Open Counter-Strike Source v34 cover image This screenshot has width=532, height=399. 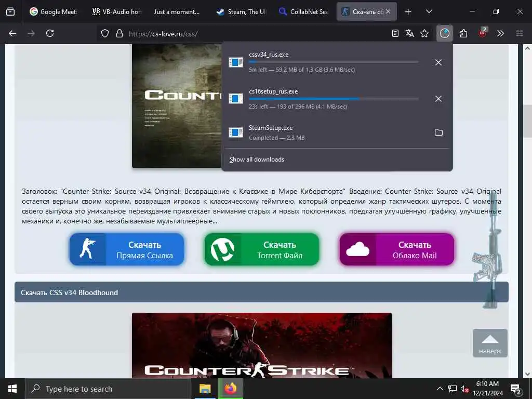point(177,106)
